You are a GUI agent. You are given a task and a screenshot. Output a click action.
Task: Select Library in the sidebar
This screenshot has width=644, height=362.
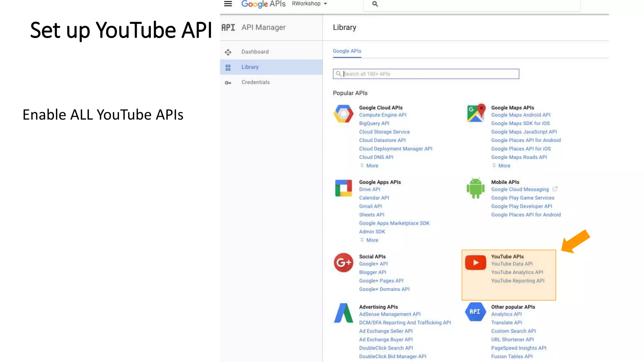tap(271, 67)
